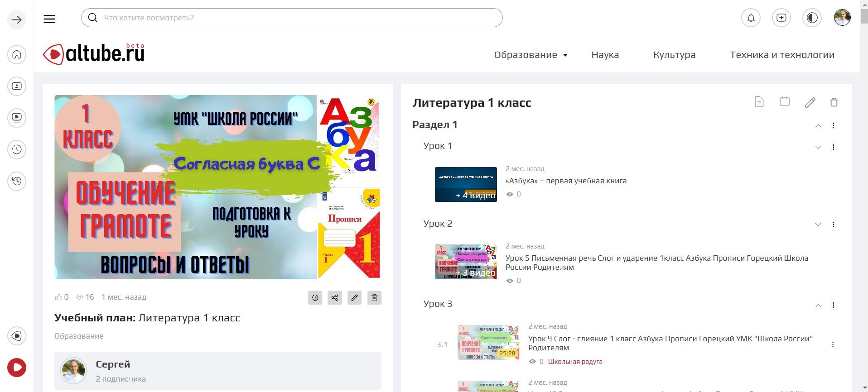Open the «Азбука» первая учебная книга thumbnail
Screen dimensions: 868x392
tap(466, 184)
